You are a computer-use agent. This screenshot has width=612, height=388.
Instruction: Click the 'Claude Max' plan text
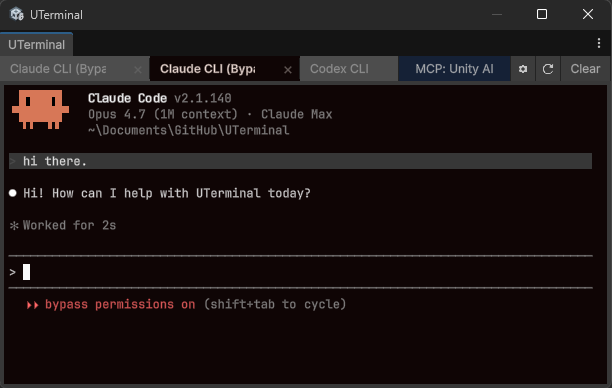pos(297,114)
